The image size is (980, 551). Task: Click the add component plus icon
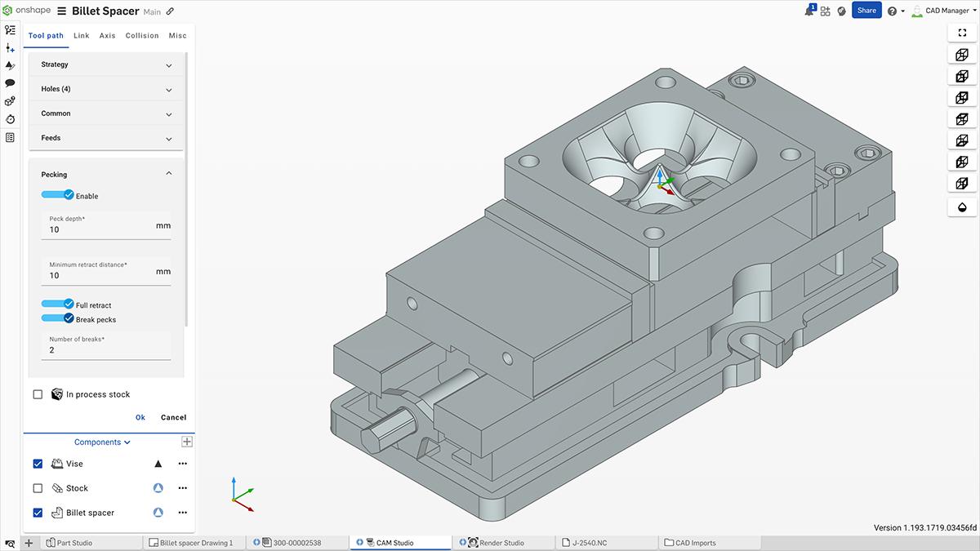pyautogui.click(x=187, y=442)
